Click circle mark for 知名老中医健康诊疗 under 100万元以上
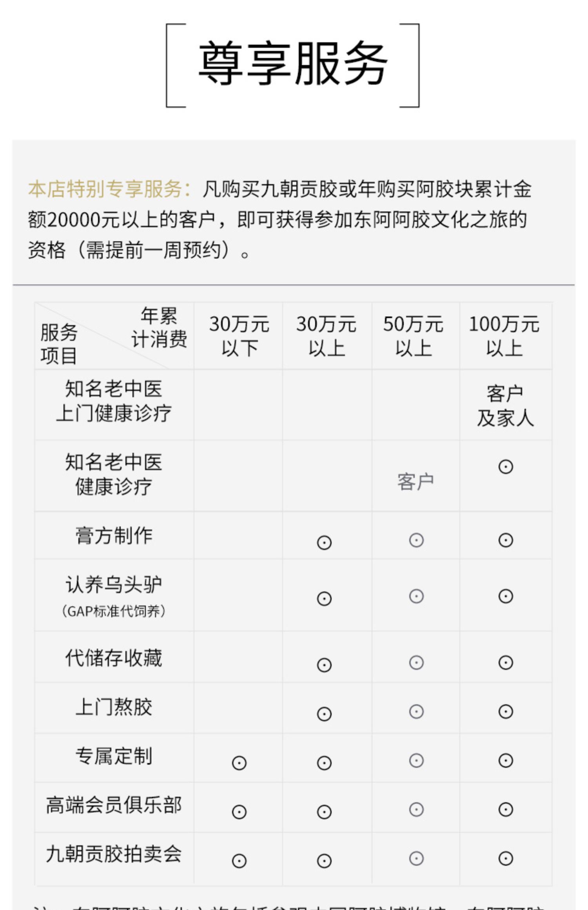This screenshot has height=910, width=588. point(506,467)
